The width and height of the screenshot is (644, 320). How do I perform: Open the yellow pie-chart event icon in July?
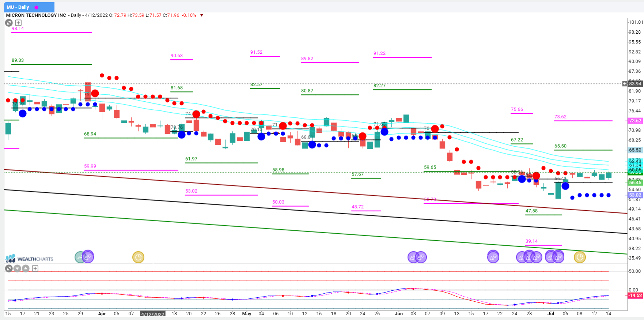coord(580,257)
